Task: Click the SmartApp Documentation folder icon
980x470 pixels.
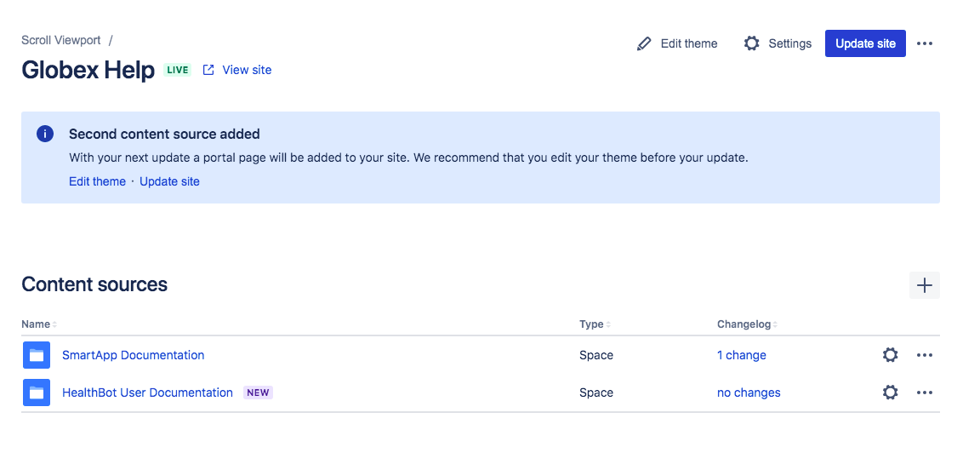Action: pos(37,355)
